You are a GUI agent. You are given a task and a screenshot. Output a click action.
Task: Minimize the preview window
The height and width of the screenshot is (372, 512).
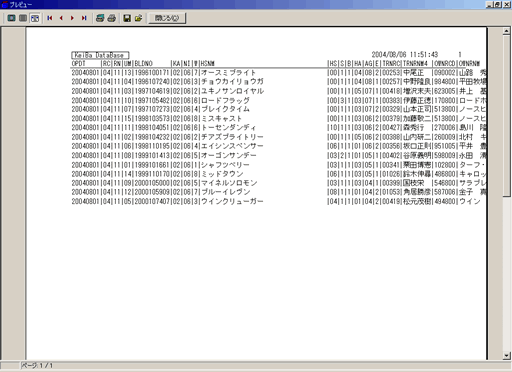tap(489, 5)
